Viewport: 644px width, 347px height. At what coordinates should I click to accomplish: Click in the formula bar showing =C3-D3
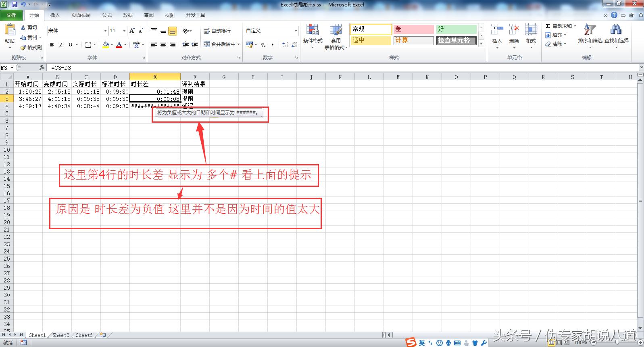tap(343, 68)
